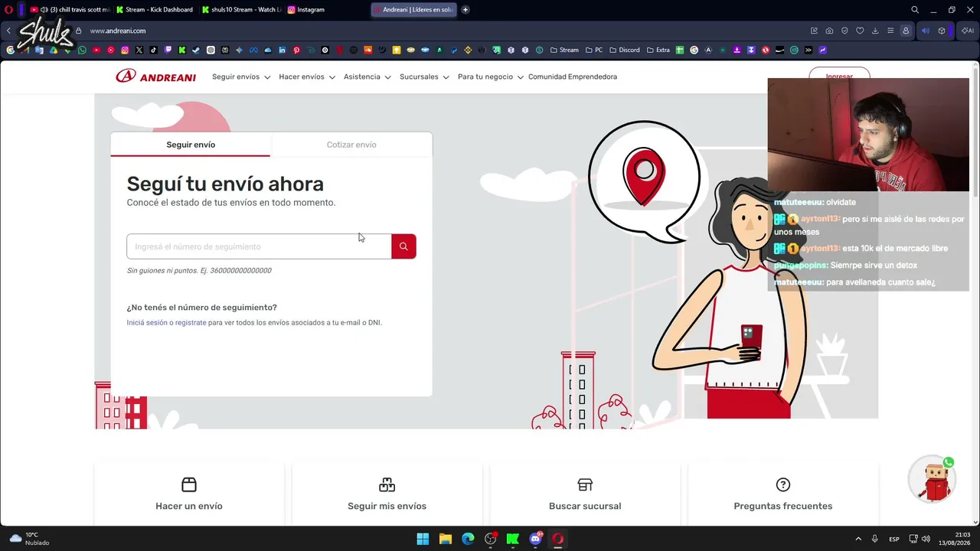Image resolution: width=980 pixels, height=551 pixels.
Task: Open the Hacer un envío card
Action: click(189, 494)
